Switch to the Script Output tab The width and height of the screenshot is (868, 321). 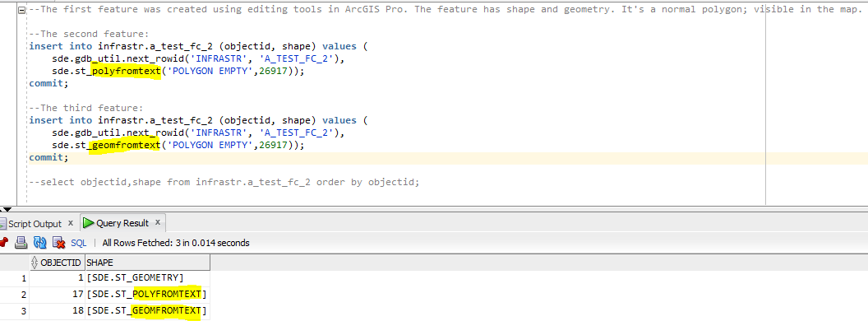tap(35, 223)
